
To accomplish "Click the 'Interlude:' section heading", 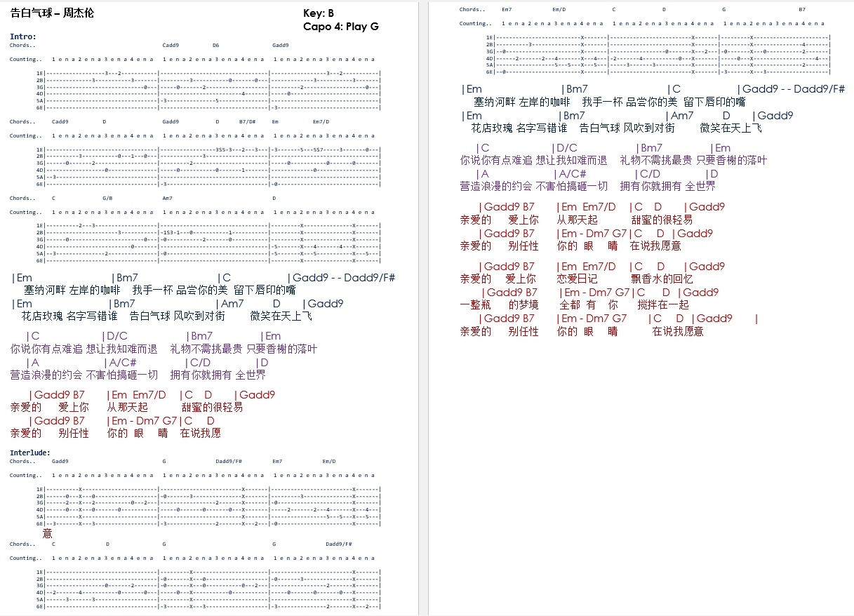I will click(30, 453).
